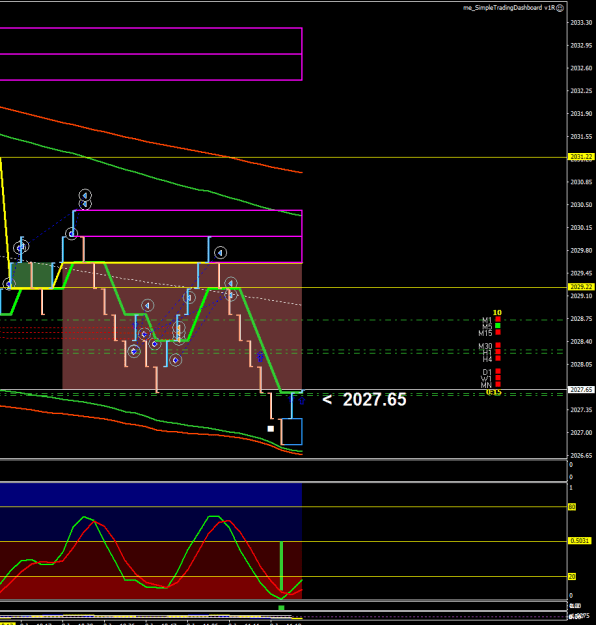Select the dark green shaded zone rectangle

pyautogui.click(x=32, y=275)
